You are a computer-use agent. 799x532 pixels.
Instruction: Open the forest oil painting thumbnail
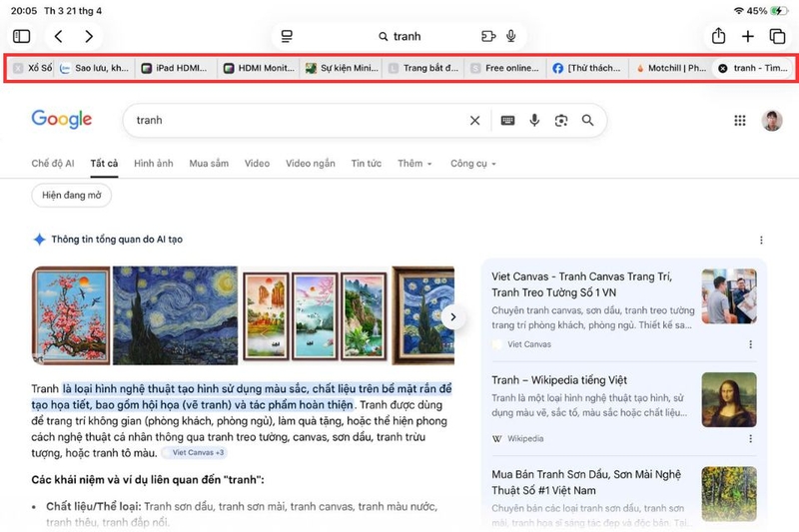729,494
